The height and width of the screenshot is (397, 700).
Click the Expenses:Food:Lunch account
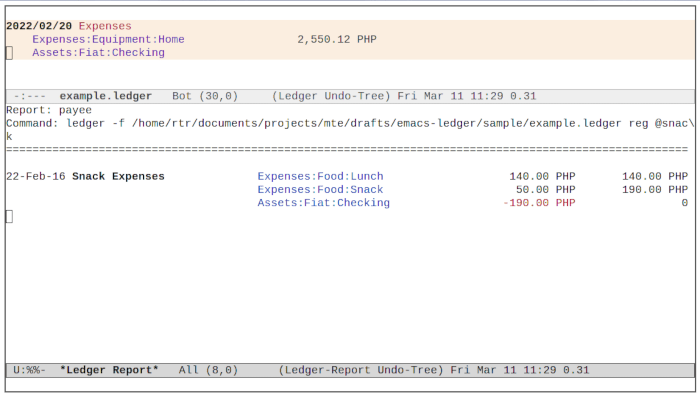click(x=320, y=176)
